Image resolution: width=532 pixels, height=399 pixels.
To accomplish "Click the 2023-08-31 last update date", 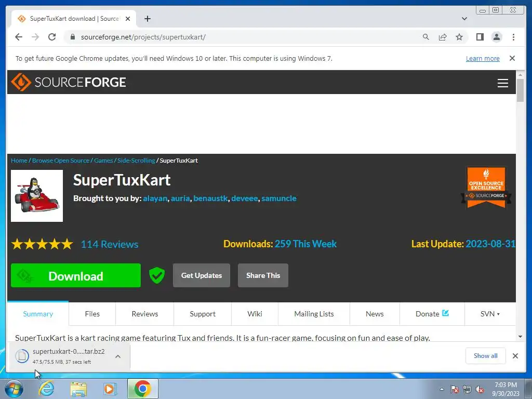I will coord(490,244).
